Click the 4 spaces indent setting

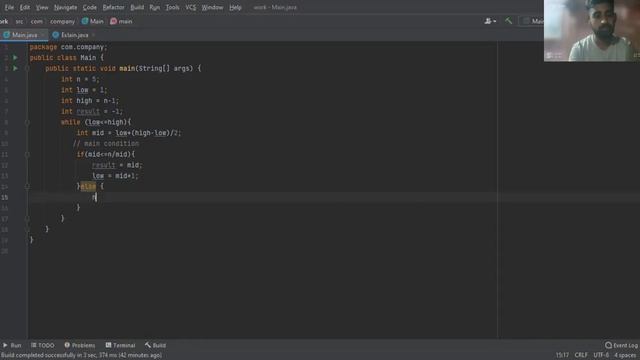click(625, 355)
